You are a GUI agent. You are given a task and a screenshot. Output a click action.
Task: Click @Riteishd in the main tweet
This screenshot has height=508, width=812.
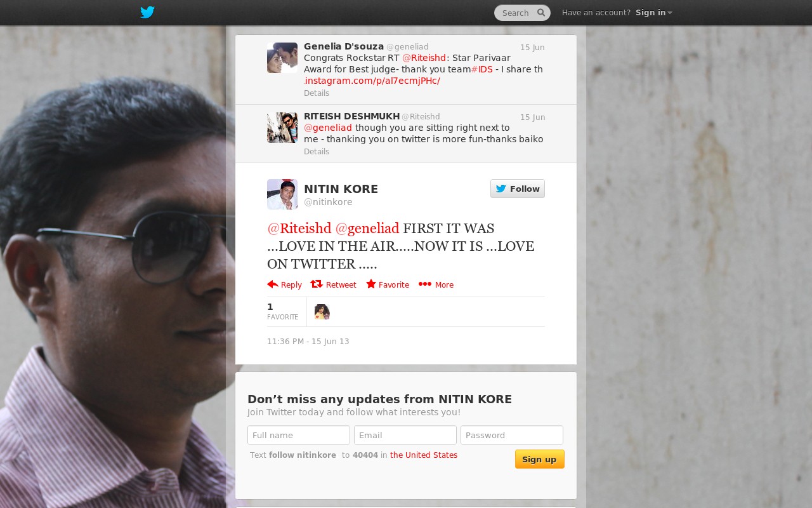[x=299, y=229]
